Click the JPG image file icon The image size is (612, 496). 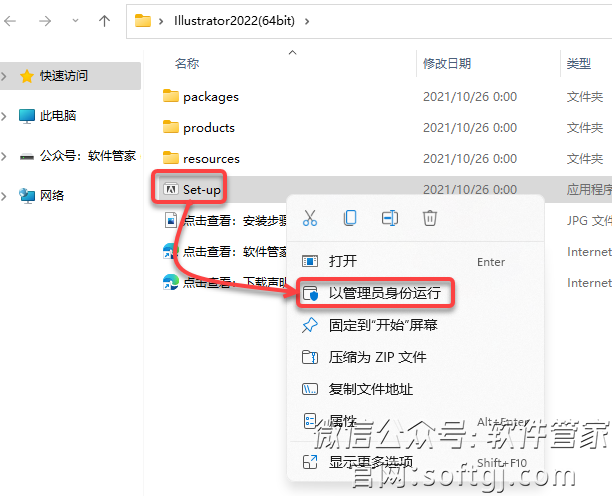pyautogui.click(x=171, y=220)
